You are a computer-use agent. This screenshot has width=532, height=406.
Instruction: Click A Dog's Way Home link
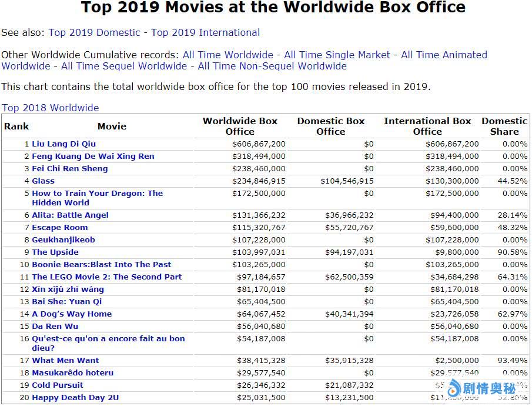(x=71, y=314)
